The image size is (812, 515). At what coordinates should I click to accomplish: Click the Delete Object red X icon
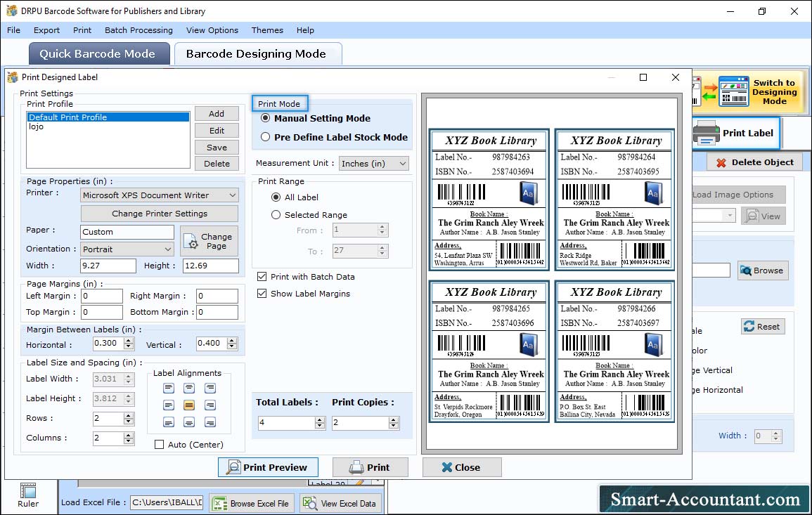721,162
